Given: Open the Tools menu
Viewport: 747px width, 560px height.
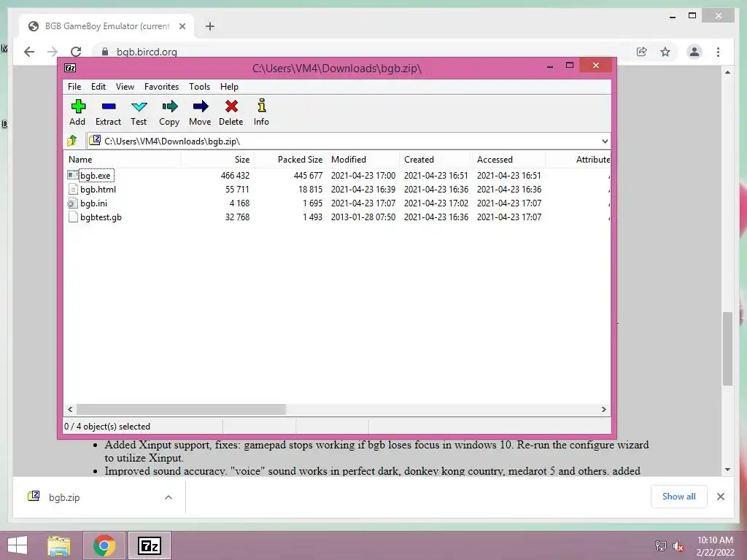Looking at the screenshot, I should tap(200, 87).
